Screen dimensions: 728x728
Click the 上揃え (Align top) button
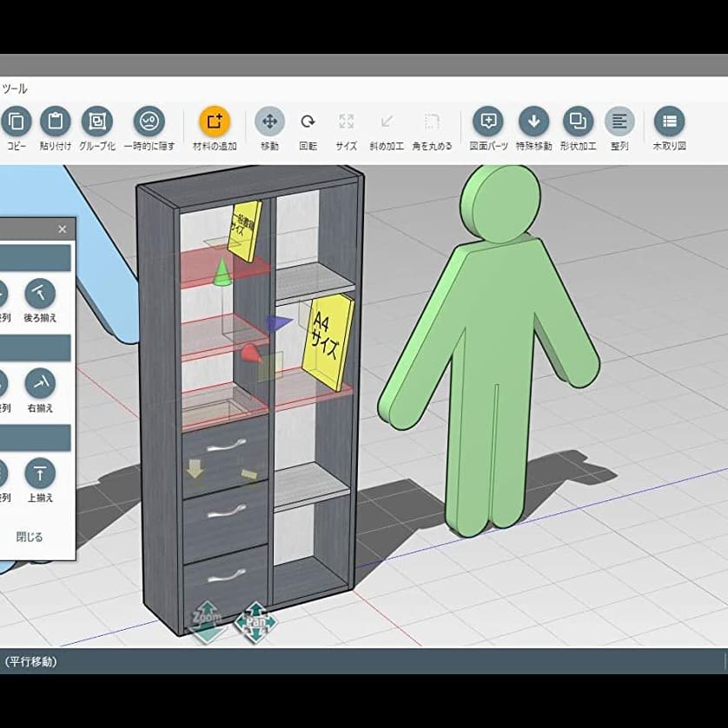[x=40, y=473]
